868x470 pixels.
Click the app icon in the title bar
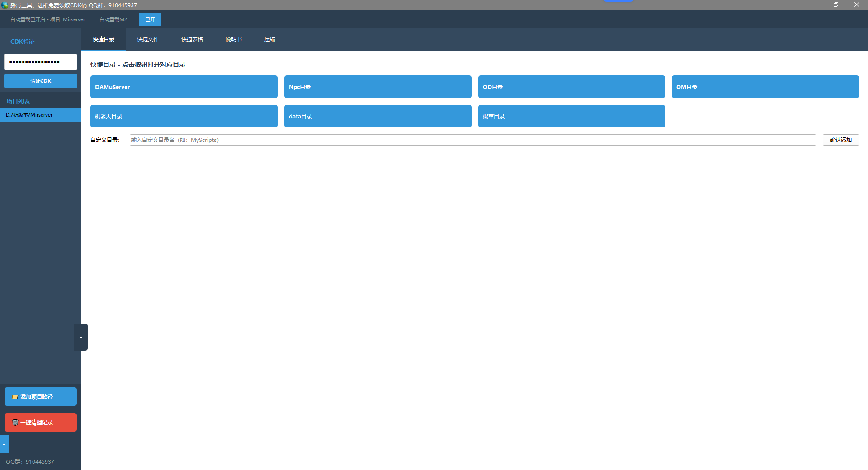(5, 5)
